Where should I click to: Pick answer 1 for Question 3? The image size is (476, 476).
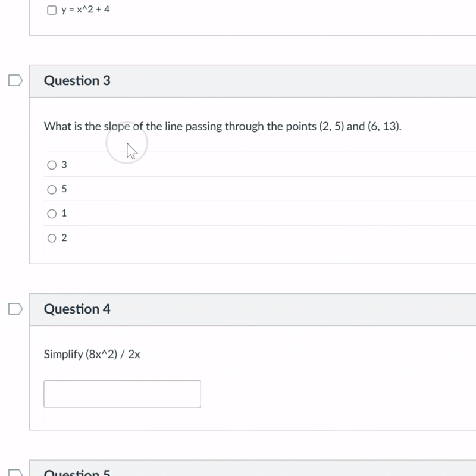tap(52, 213)
